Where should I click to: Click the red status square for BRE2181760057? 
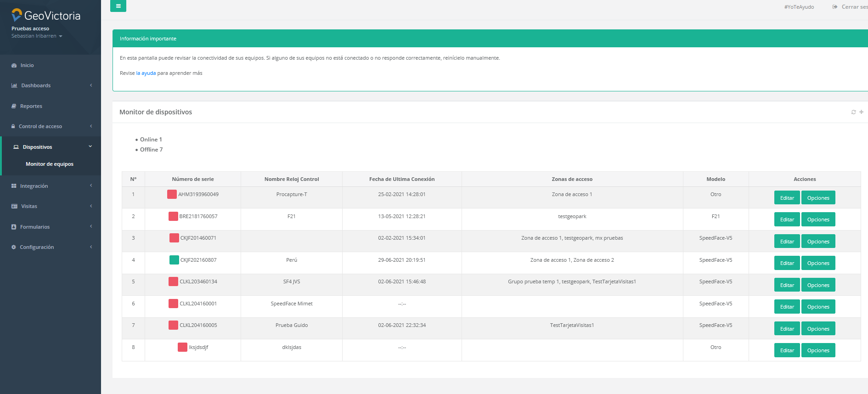click(x=173, y=216)
